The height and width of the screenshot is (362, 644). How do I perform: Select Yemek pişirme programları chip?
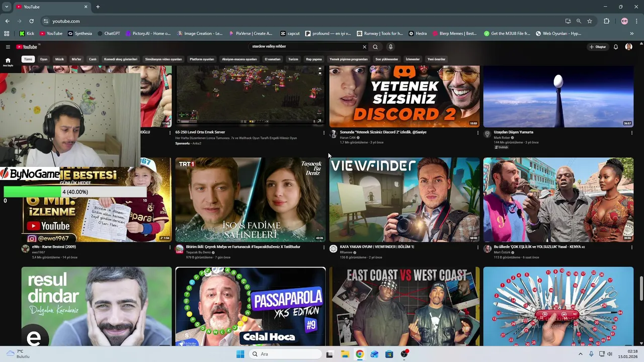(x=349, y=59)
